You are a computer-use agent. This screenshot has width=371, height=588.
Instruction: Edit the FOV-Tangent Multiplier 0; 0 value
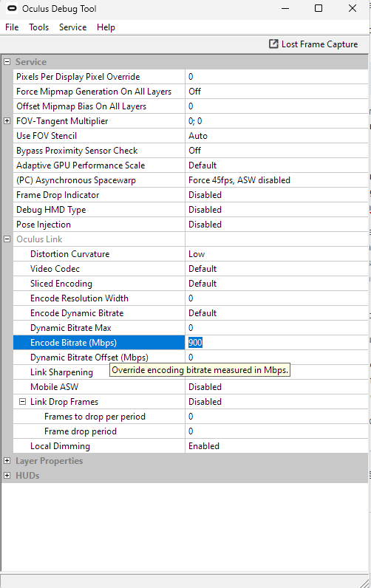tap(276, 120)
